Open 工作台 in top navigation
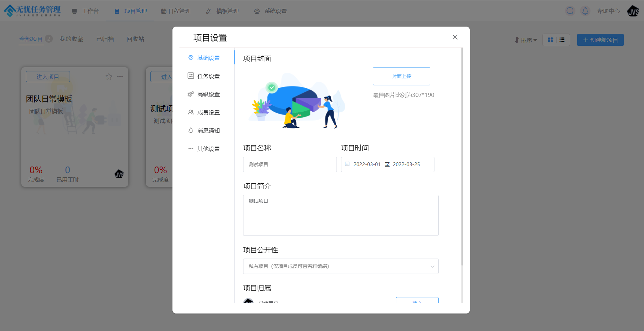 tap(85, 11)
